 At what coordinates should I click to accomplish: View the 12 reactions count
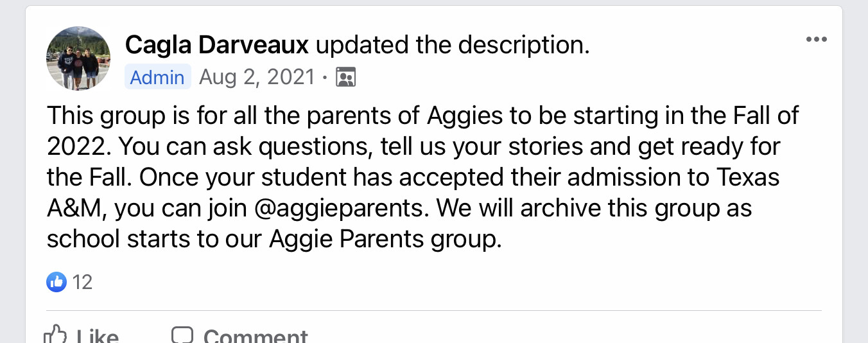tap(82, 282)
